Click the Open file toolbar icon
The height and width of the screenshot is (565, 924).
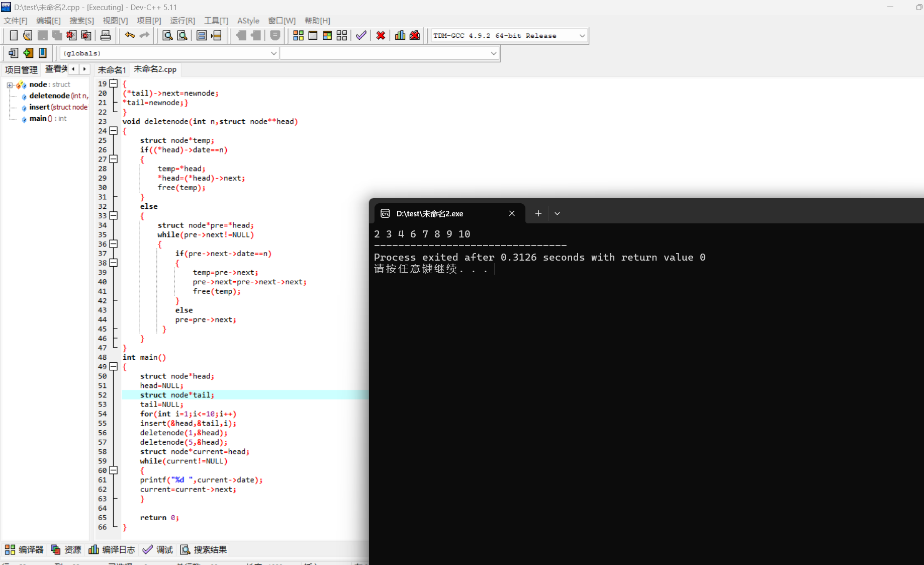[28, 35]
